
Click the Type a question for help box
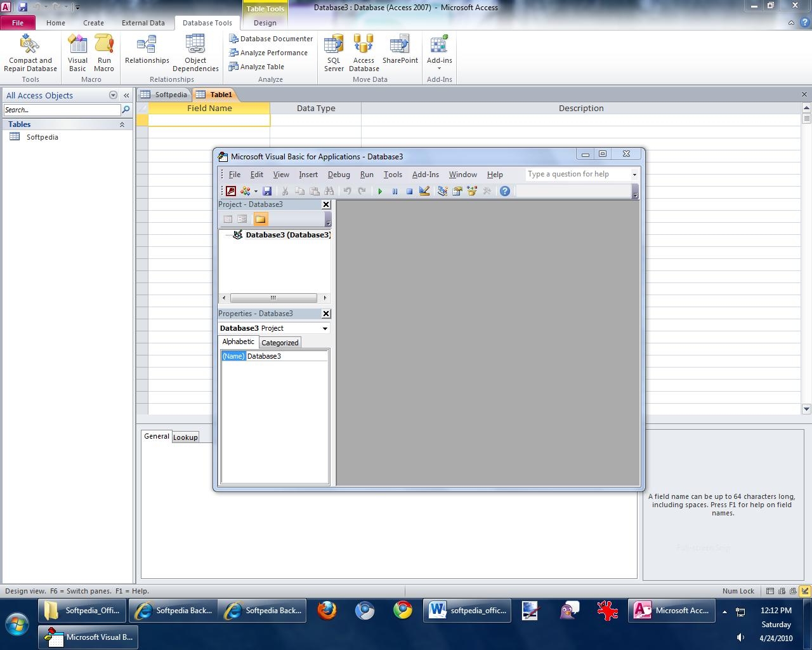click(577, 174)
